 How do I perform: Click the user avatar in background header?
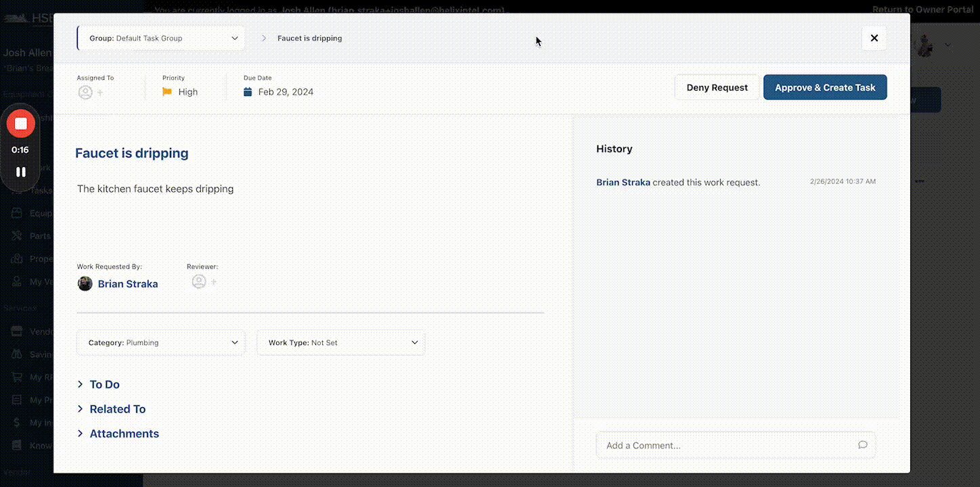coord(923,47)
